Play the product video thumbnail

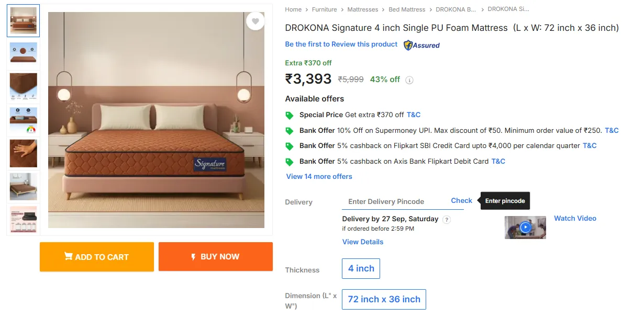[525, 228]
